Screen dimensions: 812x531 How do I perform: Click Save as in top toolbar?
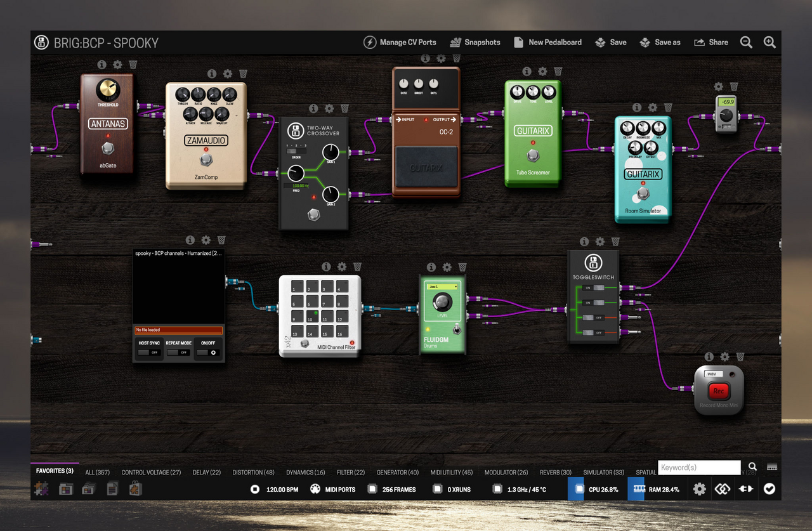click(660, 43)
